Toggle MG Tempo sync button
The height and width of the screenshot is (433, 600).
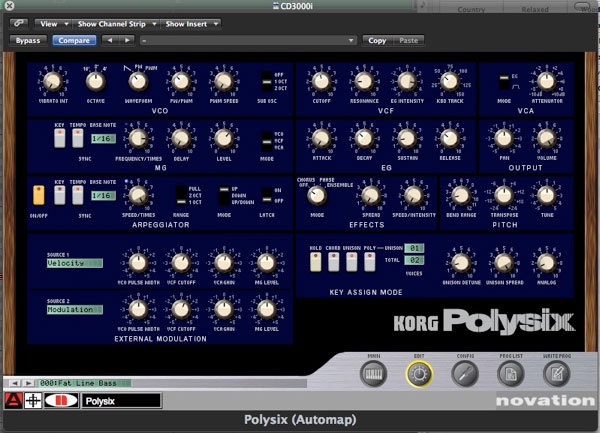pyautogui.click(x=78, y=138)
